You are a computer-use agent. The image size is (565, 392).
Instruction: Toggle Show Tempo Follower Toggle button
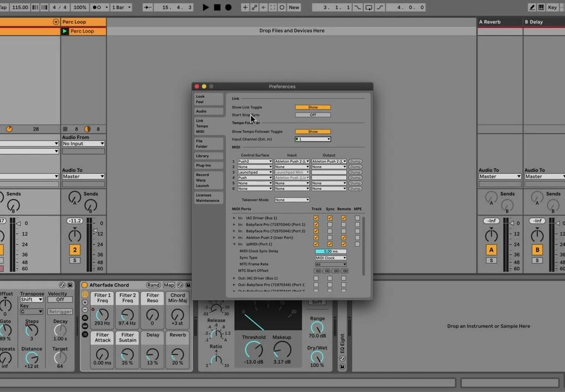pos(313,132)
